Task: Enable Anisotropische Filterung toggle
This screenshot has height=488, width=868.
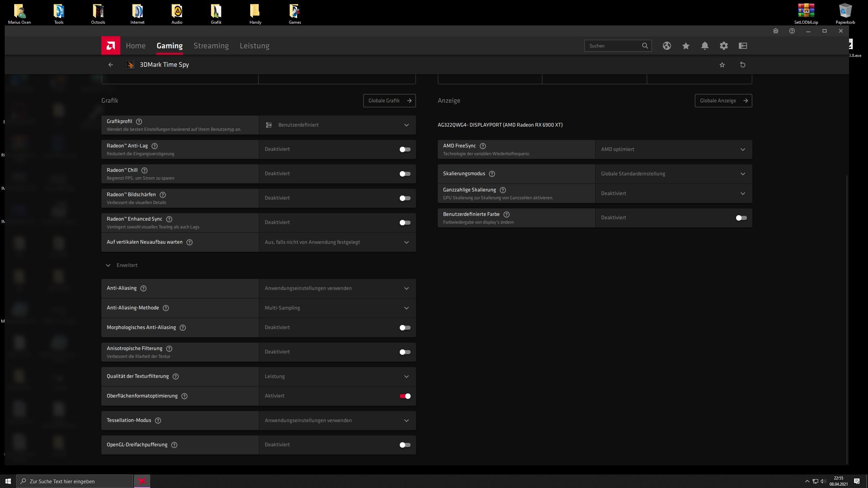Action: [405, 352]
